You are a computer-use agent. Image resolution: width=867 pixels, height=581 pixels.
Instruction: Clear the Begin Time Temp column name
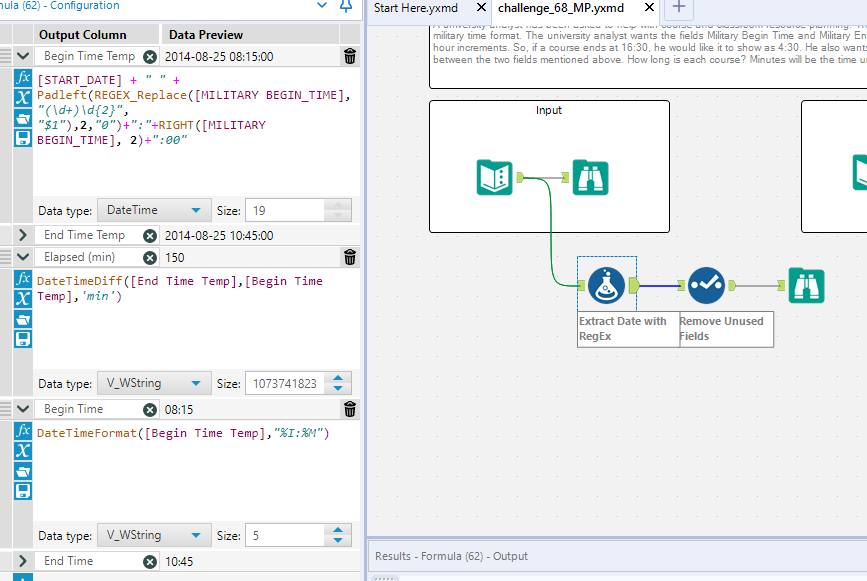tap(150, 57)
